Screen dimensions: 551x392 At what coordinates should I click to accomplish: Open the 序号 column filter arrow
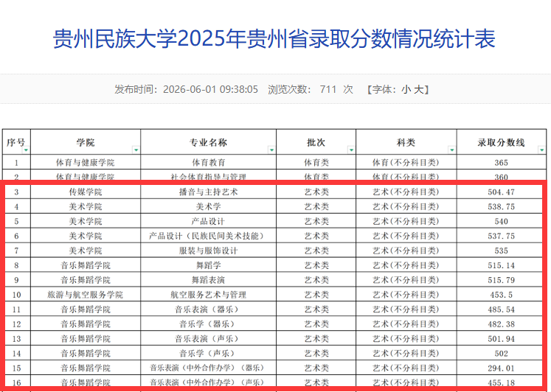26,150
